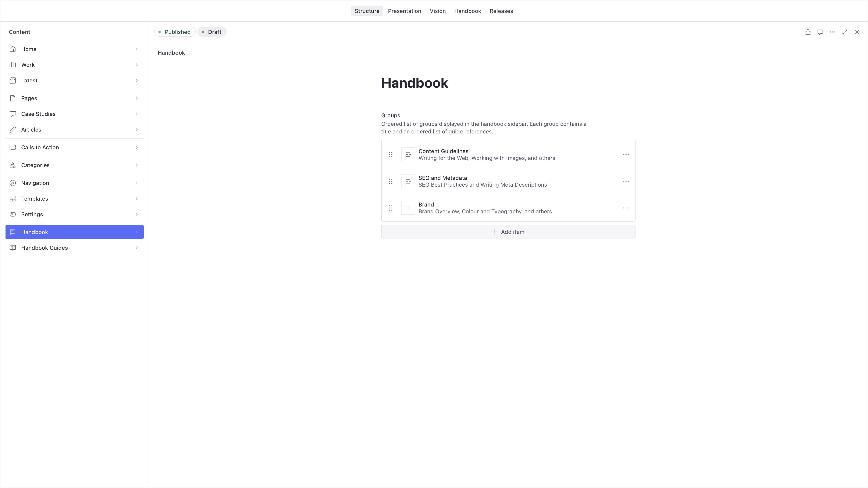Expand Settings chevron in sidebar

tap(136, 215)
